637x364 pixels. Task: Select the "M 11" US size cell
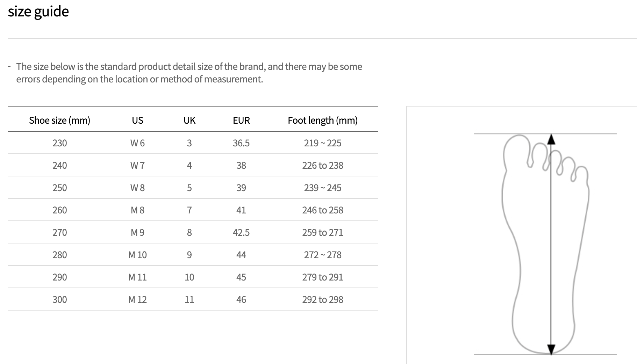pos(137,277)
